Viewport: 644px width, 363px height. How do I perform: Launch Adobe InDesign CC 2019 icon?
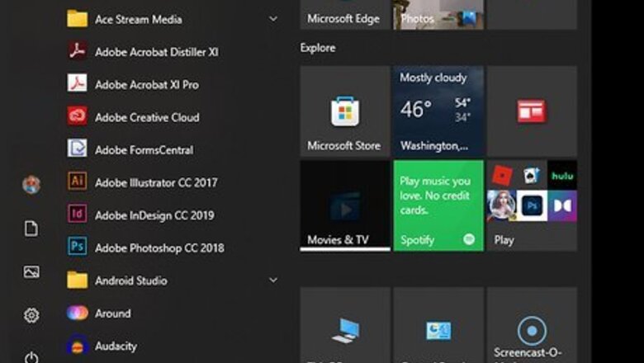point(78,214)
